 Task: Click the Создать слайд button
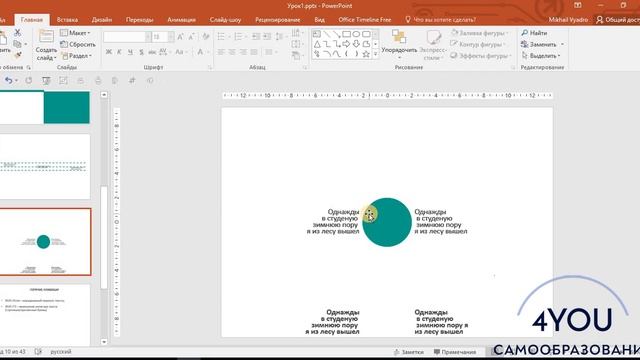click(x=46, y=46)
